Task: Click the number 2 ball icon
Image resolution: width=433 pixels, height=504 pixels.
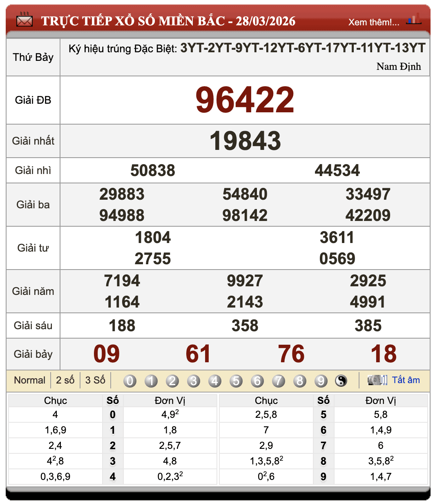Action: point(172,380)
